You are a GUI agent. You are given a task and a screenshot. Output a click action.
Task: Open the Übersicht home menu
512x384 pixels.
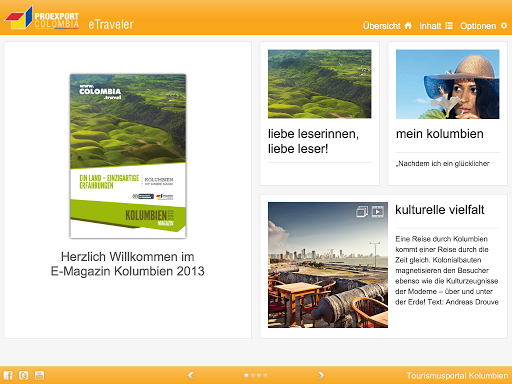387,26
